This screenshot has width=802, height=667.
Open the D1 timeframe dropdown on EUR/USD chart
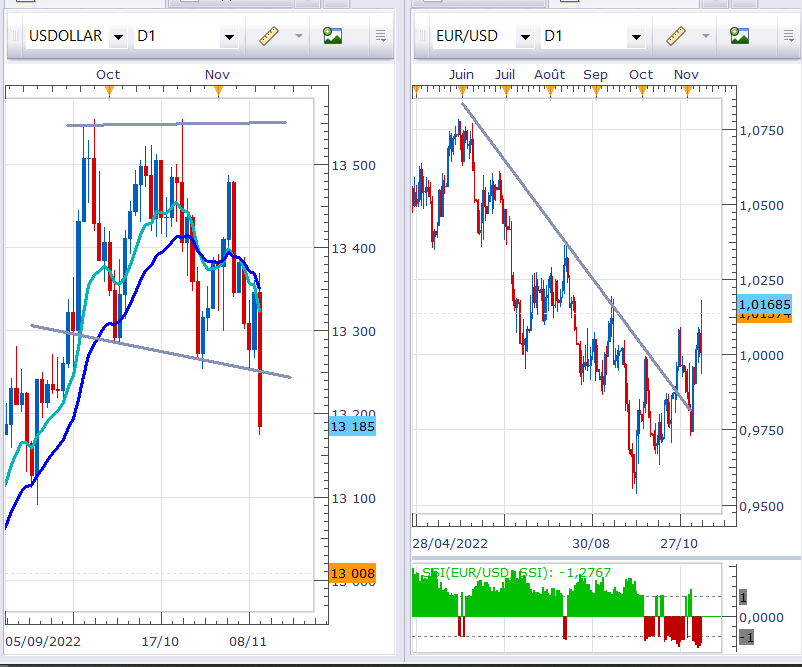point(636,37)
